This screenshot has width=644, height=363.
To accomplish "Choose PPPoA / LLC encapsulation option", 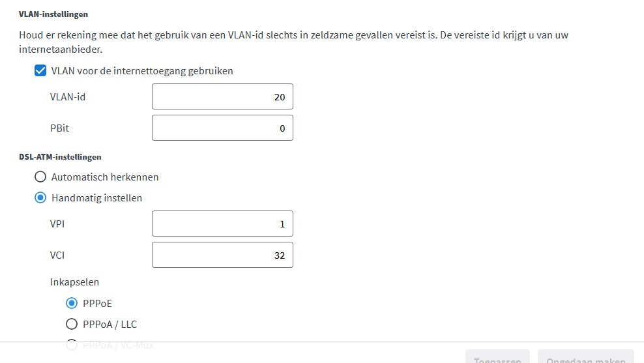I will [72, 325].
